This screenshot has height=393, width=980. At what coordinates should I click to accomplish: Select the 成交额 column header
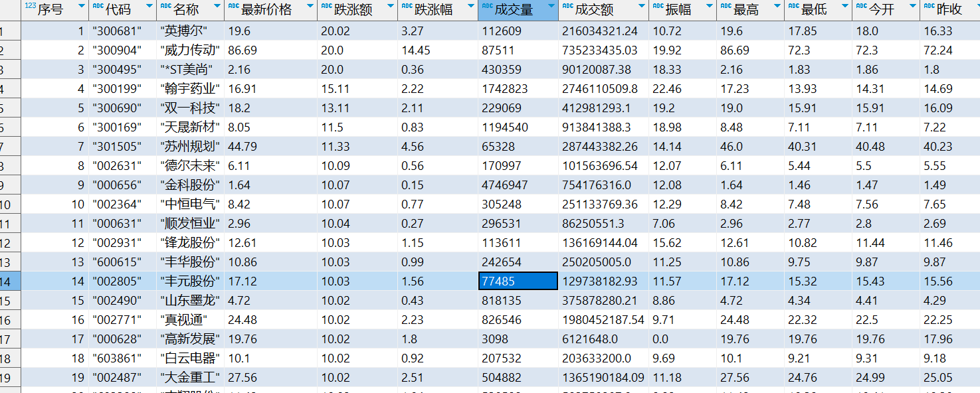pos(603,10)
